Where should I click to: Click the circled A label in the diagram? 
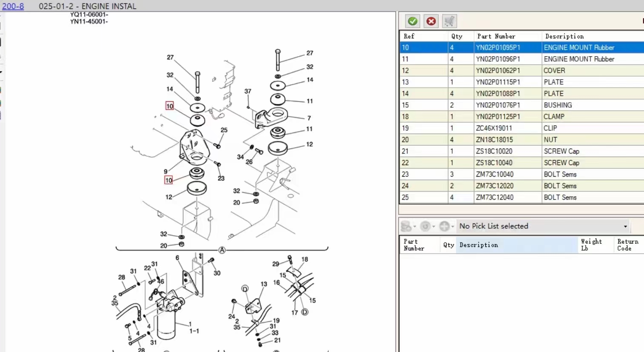pyautogui.click(x=222, y=250)
